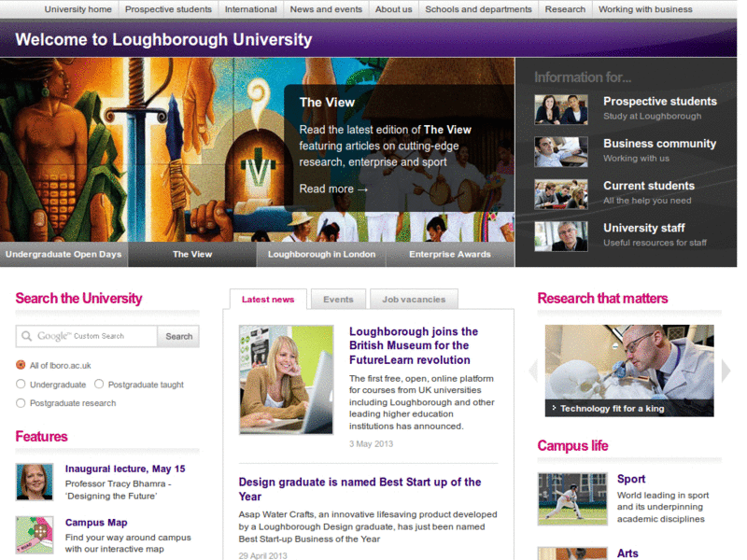Open Working with business menu item
Image resolution: width=747 pixels, height=560 pixels.
pyautogui.click(x=645, y=9)
